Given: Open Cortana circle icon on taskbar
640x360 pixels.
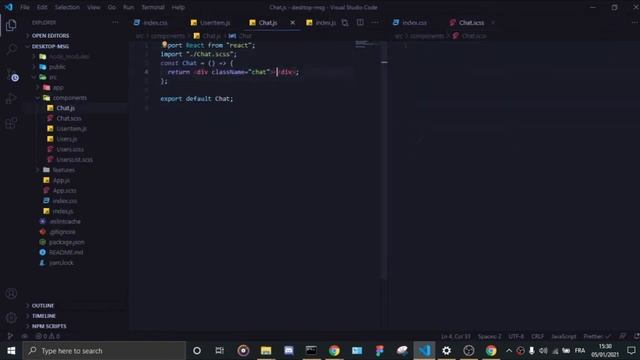Looking at the screenshot, I should [197, 351].
